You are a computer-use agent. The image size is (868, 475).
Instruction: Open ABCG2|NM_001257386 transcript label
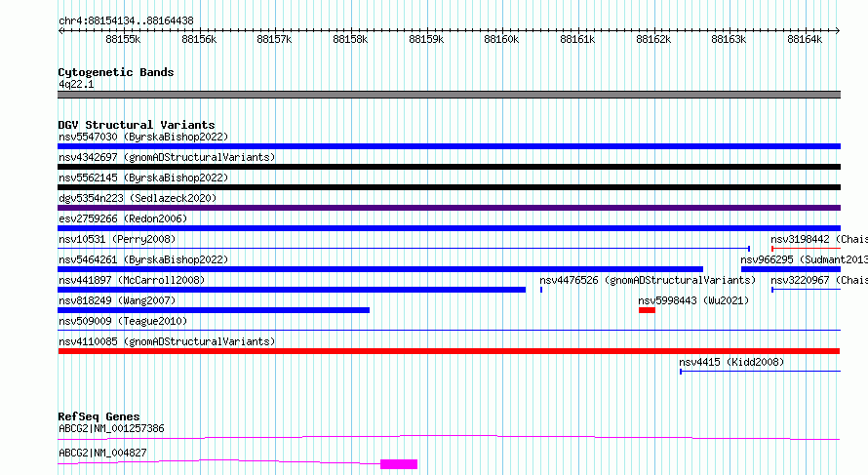[111, 428]
